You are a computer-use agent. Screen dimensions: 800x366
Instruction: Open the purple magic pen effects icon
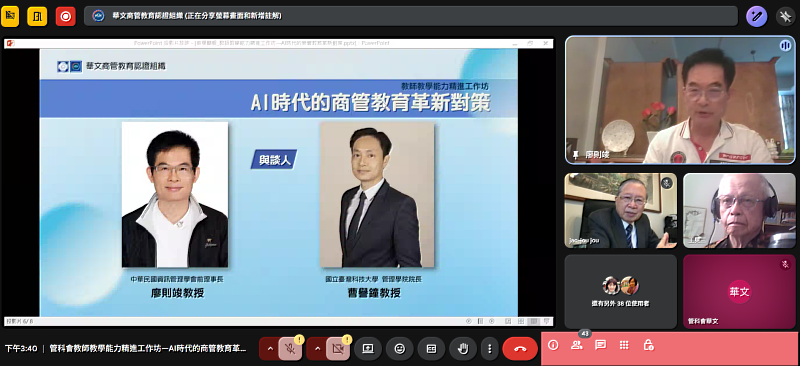[757, 16]
